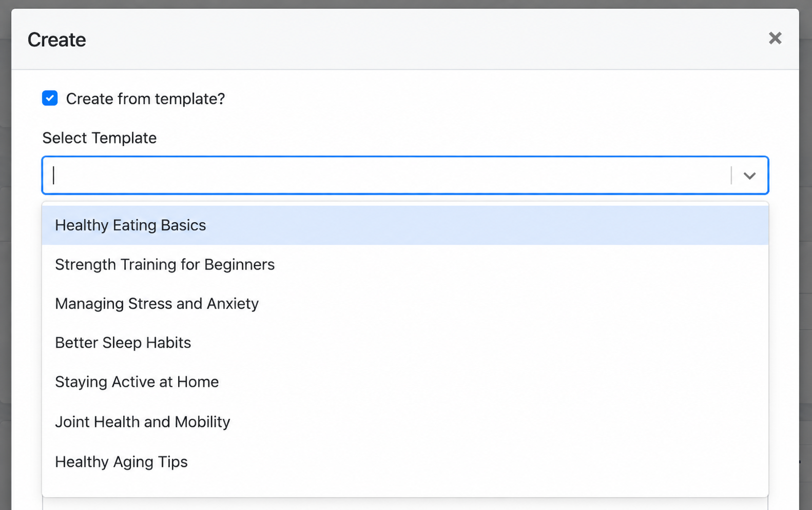
Task: Choose the Healthy Eating Basics template
Action: click(x=405, y=225)
